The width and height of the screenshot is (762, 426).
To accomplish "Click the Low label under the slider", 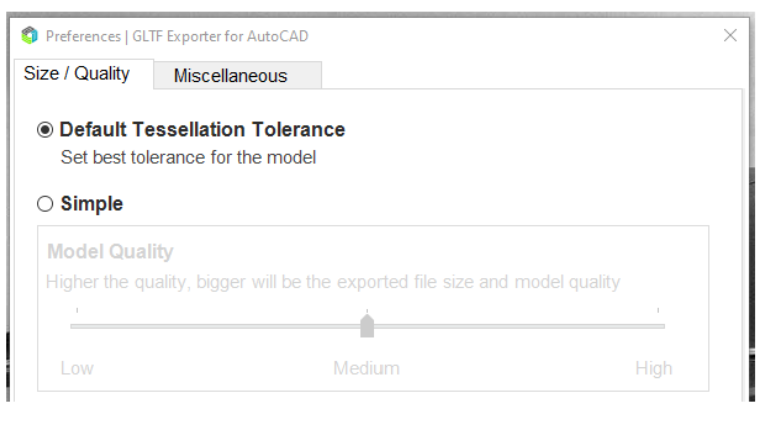I will coord(77,368).
